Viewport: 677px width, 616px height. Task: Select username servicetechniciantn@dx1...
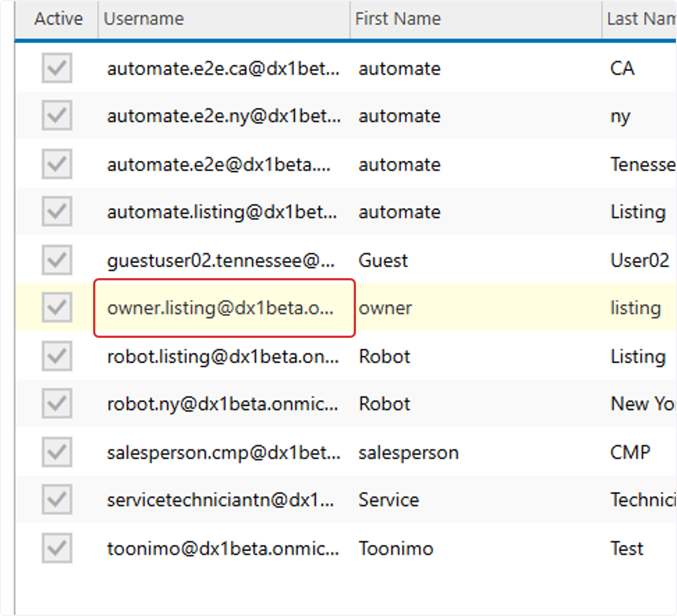click(221, 500)
